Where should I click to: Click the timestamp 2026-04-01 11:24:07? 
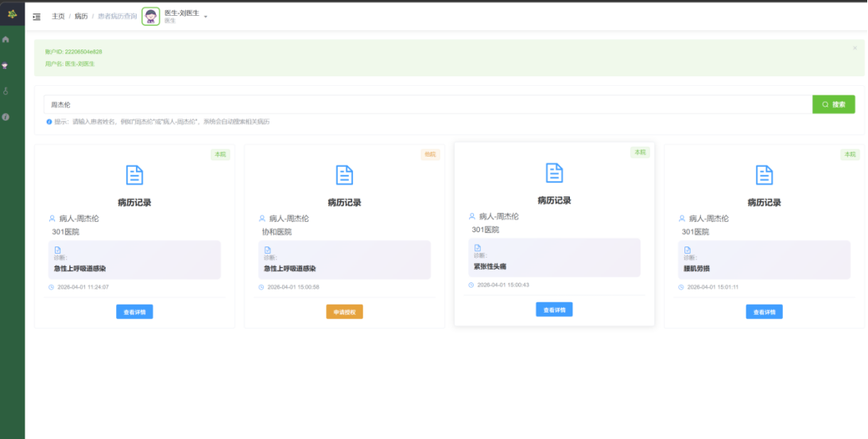coord(83,287)
